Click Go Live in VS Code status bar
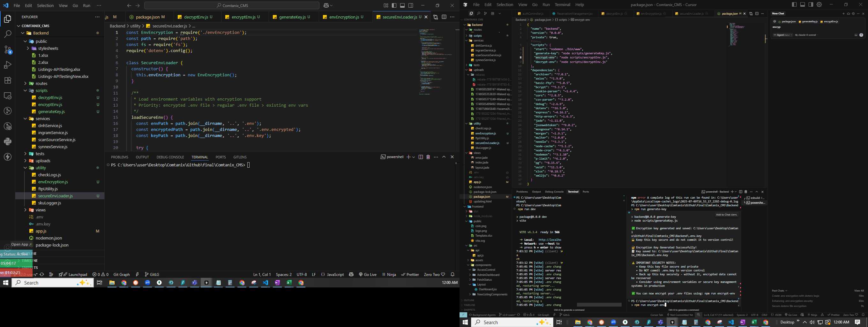This screenshot has width=868, height=327. point(368,274)
